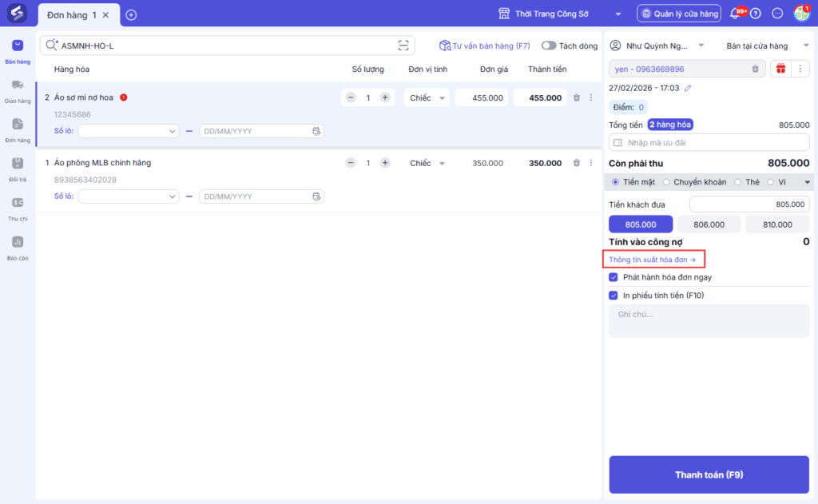Viewport: 818px width, 504px height.
Task: Decrease quantity of Áo sơ mi nơ hoa
Action: 351,97
